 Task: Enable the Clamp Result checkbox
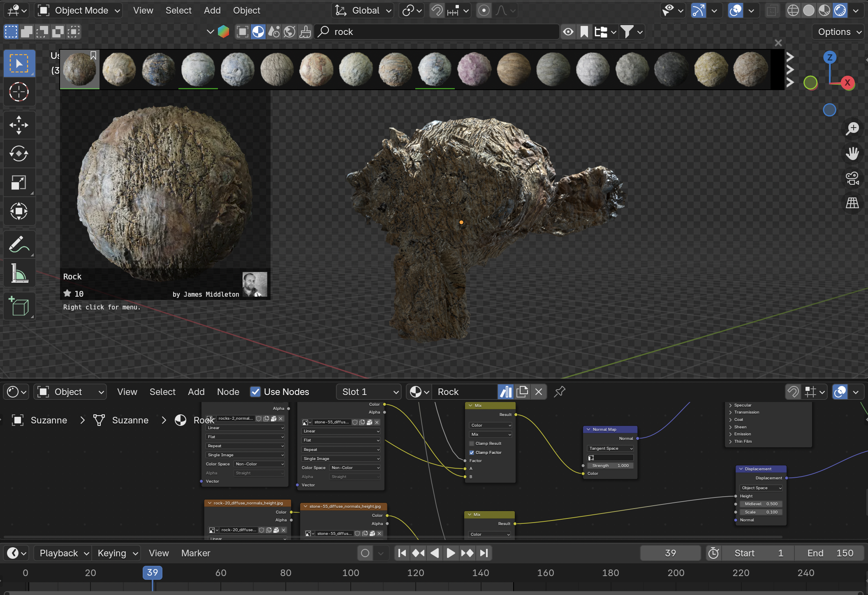pyautogui.click(x=472, y=444)
